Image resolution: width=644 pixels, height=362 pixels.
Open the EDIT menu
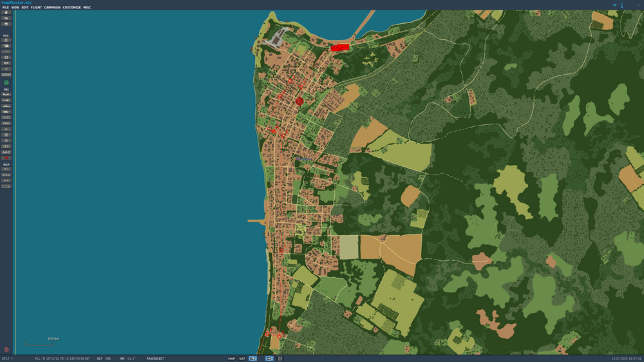pyautogui.click(x=25, y=7)
